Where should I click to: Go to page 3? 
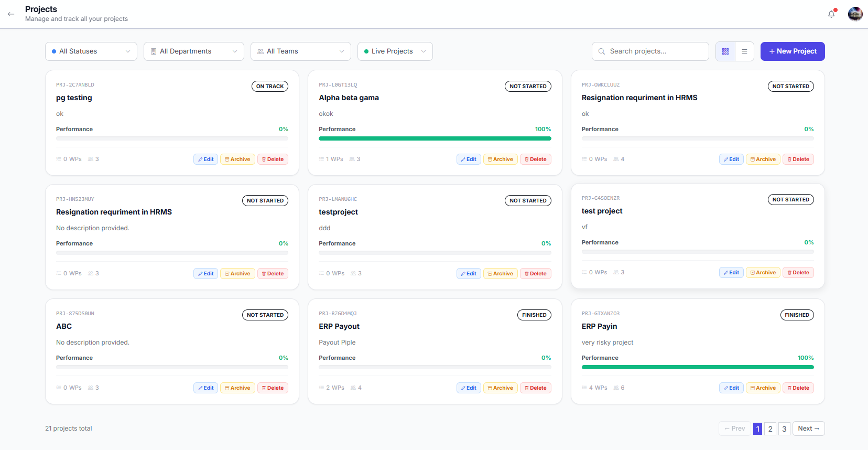pos(784,428)
